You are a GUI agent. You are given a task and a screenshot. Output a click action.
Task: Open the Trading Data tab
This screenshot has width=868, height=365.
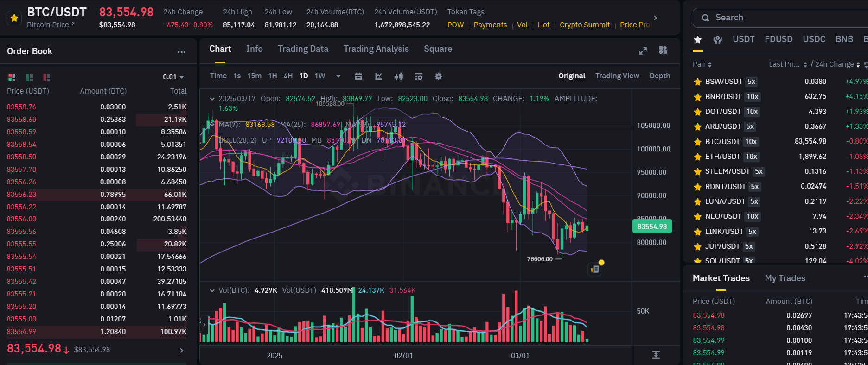303,49
